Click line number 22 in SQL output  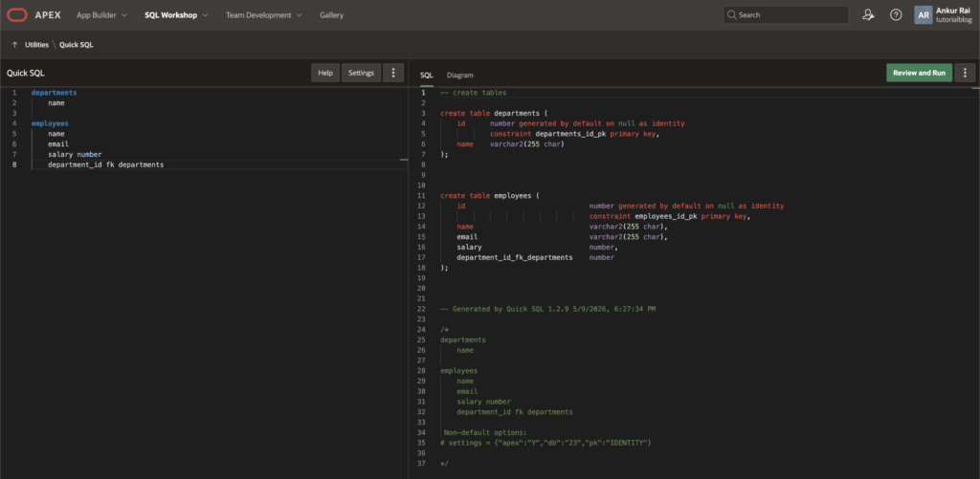[423, 309]
